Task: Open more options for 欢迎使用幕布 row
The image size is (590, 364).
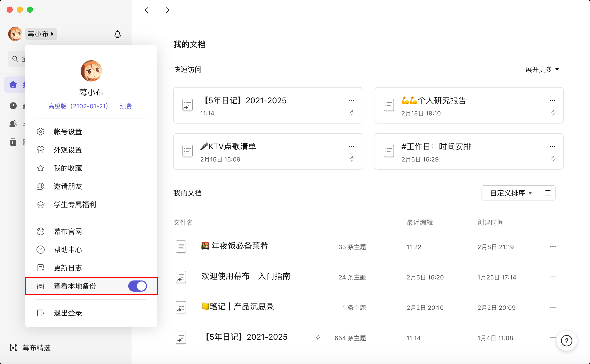Action: point(553,277)
